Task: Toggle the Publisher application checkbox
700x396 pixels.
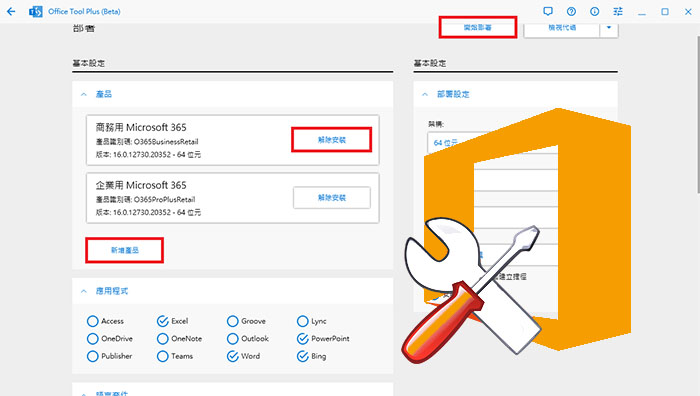Action: [x=92, y=356]
